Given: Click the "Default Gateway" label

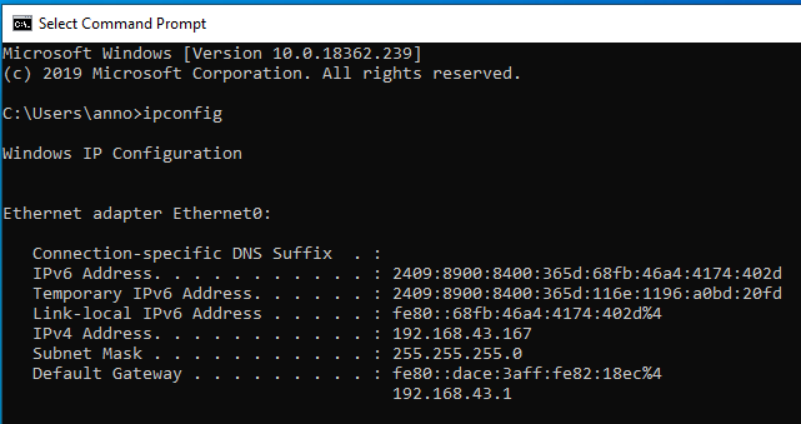Looking at the screenshot, I should [x=107, y=374].
